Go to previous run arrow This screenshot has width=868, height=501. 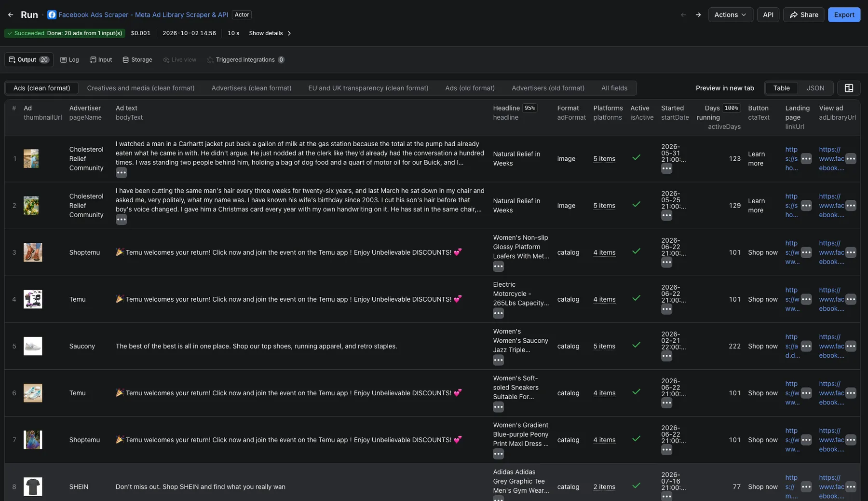[x=683, y=15]
